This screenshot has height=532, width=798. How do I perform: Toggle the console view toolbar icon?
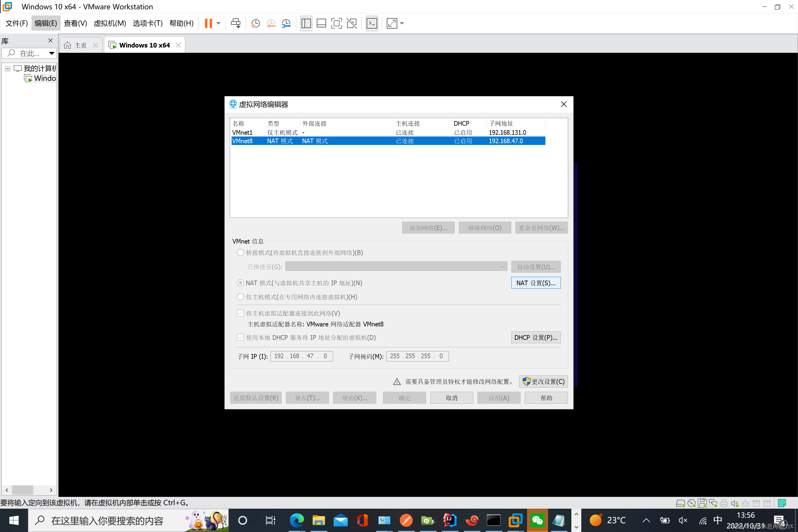click(372, 23)
